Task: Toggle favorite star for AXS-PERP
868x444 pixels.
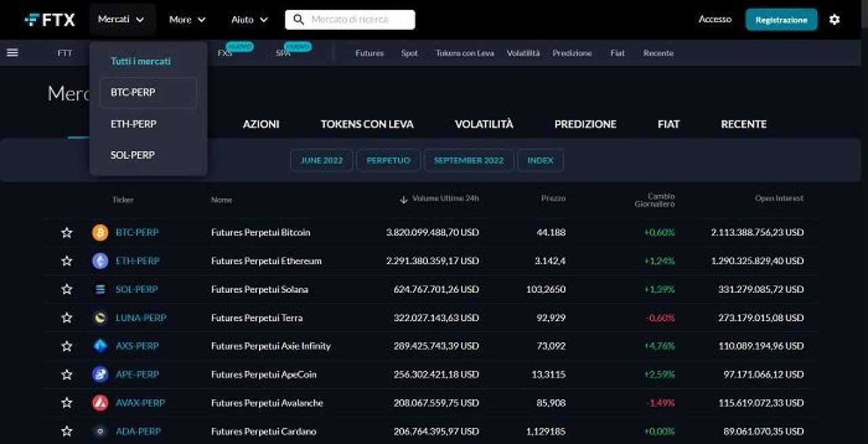Action: point(66,346)
